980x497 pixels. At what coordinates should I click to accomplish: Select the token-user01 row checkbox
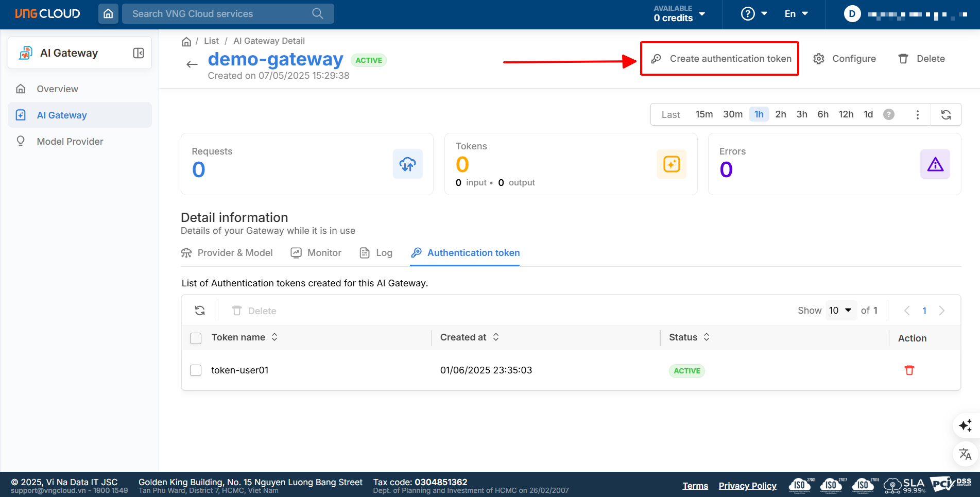click(196, 370)
